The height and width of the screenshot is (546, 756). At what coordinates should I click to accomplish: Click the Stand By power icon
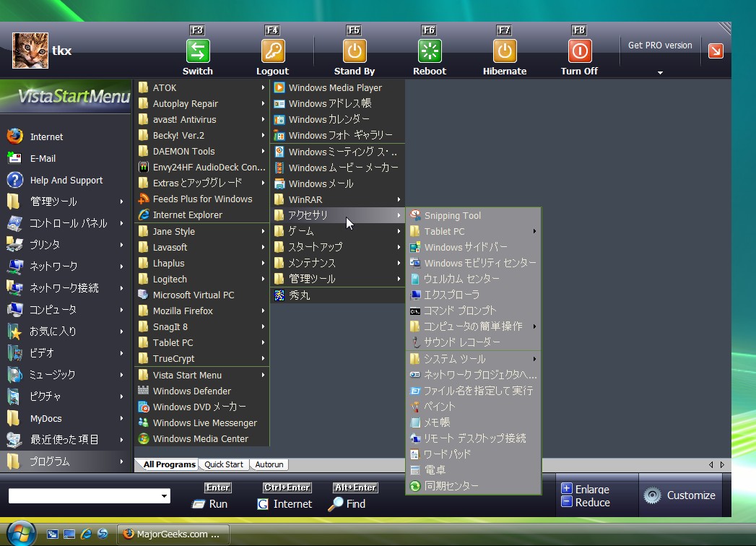tap(355, 51)
